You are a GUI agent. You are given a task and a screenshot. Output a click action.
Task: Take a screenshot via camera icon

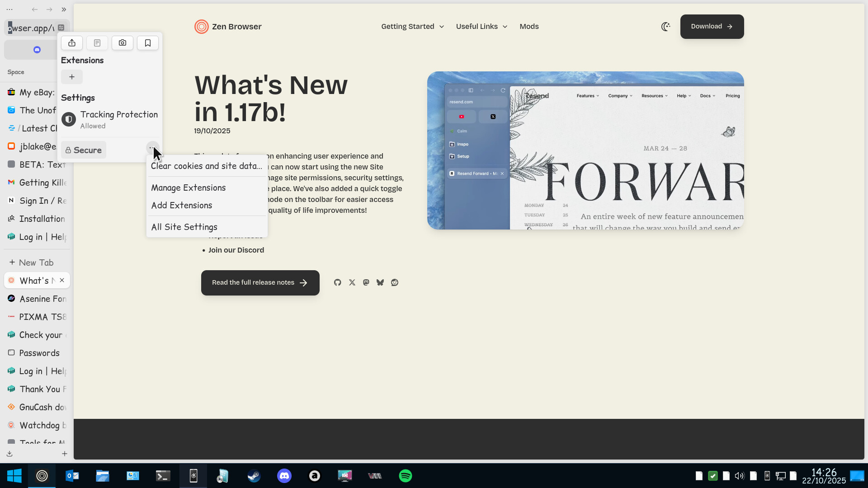[123, 43]
